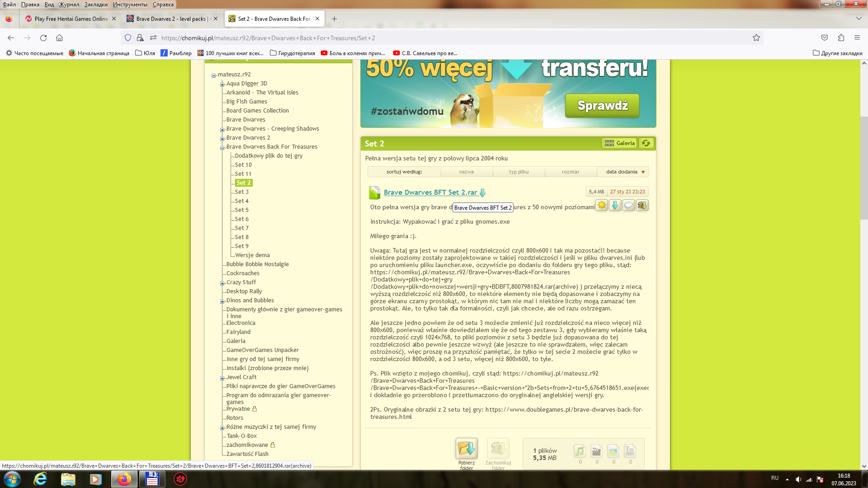Click the floppy disk app in taskbar
The height and width of the screenshot is (488, 868).
pyautogui.click(x=152, y=479)
